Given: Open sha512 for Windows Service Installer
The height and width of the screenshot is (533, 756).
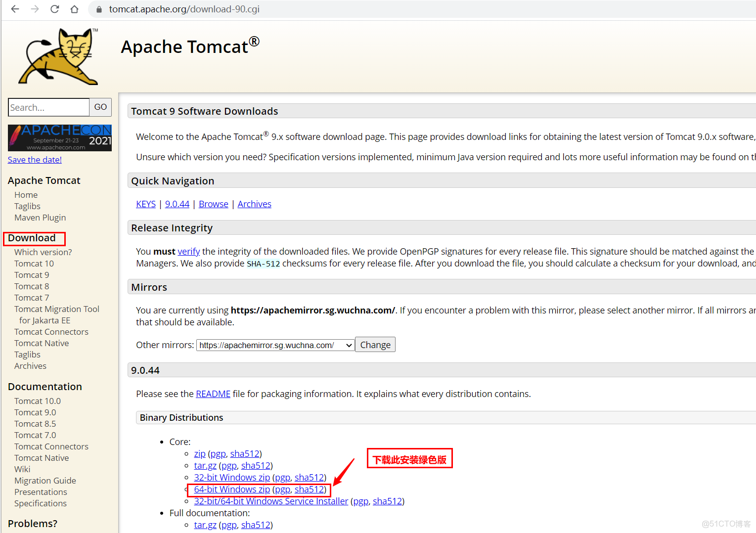Looking at the screenshot, I should 387,501.
